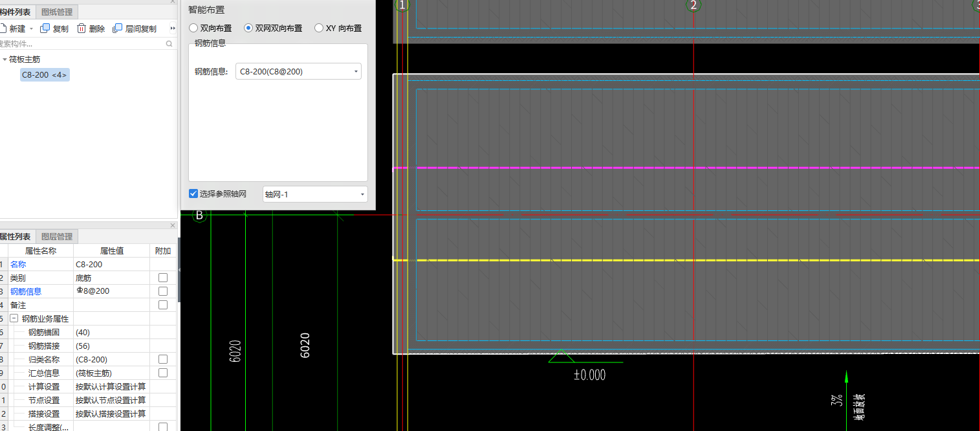Click the 新建 new component icon
This screenshot has width=980, height=431.
point(3,28)
